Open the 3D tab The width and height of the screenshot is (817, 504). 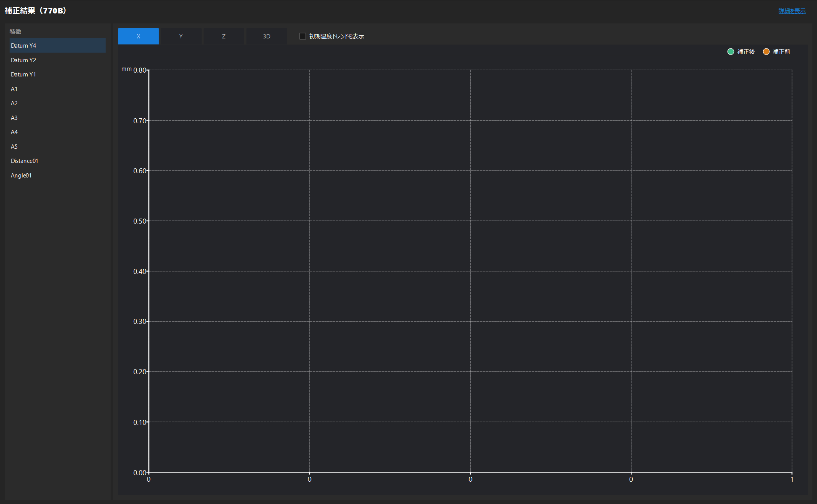tap(267, 36)
